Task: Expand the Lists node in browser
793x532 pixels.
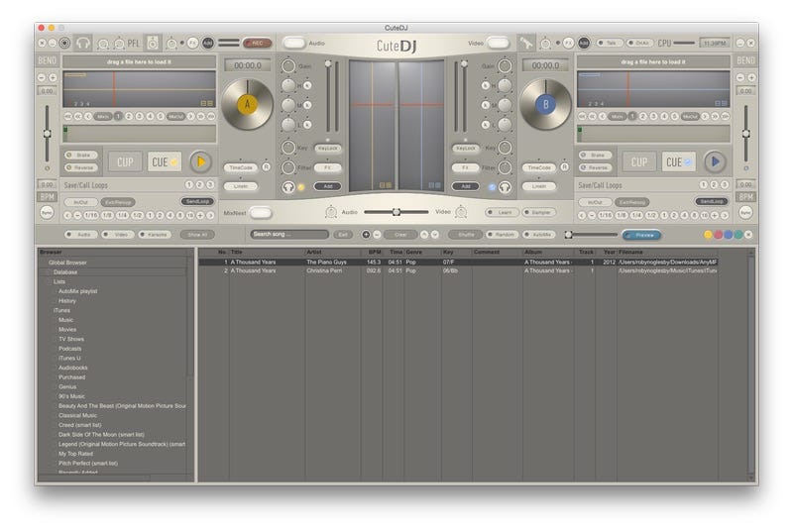Action: pos(59,281)
